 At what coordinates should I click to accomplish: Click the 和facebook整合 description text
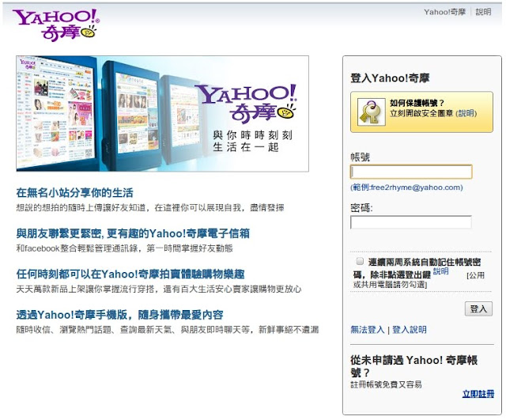(x=125, y=248)
